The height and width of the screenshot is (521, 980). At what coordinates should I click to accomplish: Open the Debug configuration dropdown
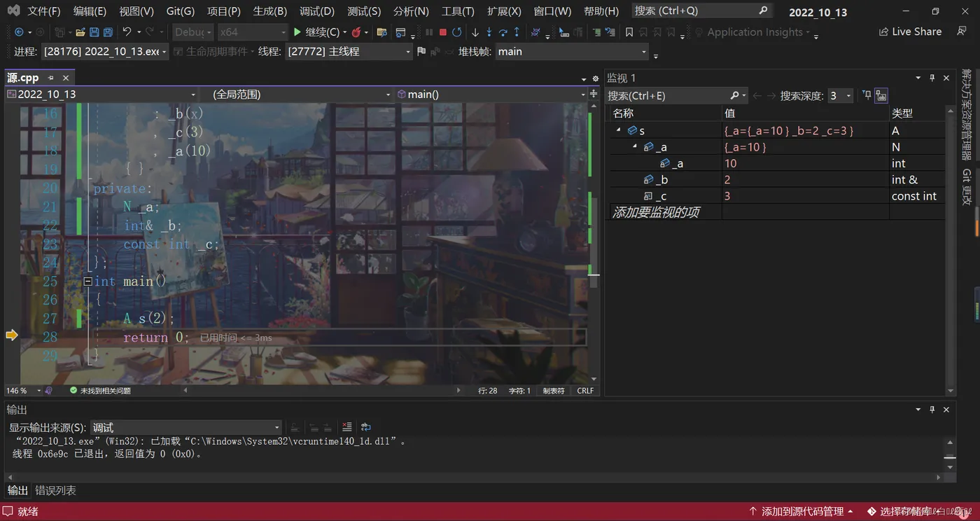(x=192, y=32)
